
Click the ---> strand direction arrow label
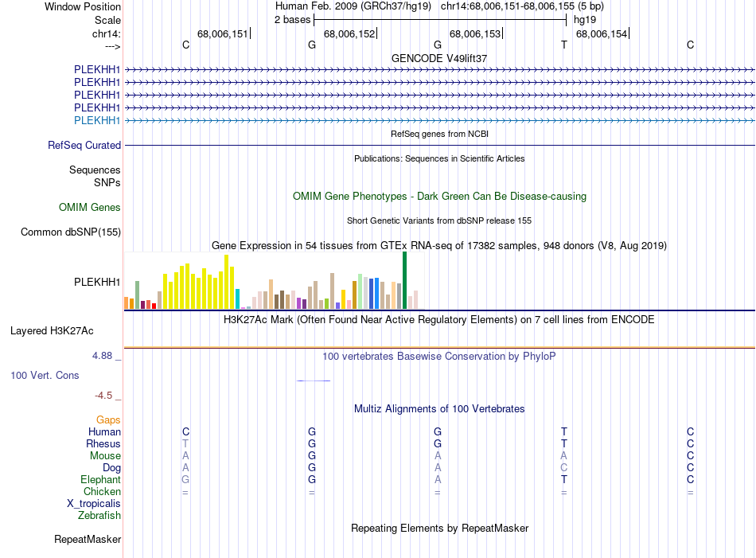113,46
